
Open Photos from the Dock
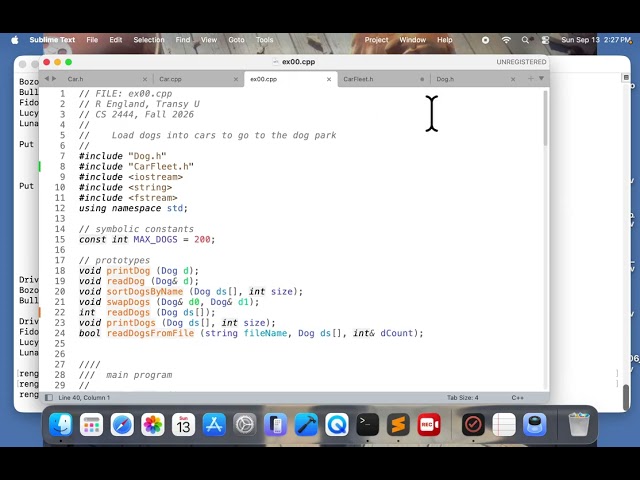(153, 425)
